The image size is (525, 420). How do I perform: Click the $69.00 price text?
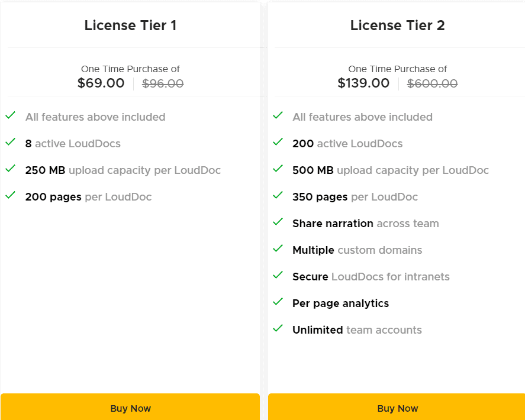(101, 83)
